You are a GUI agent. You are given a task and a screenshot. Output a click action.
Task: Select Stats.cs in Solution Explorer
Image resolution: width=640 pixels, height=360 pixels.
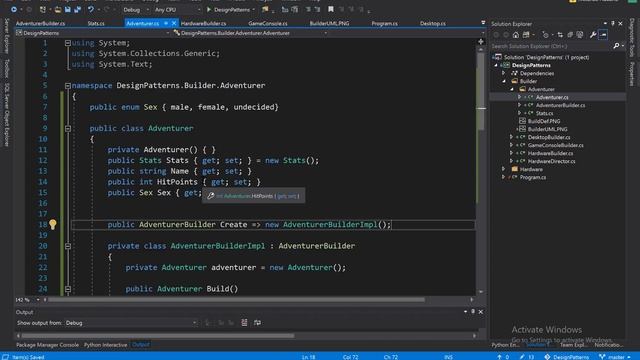tap(544, 113)
